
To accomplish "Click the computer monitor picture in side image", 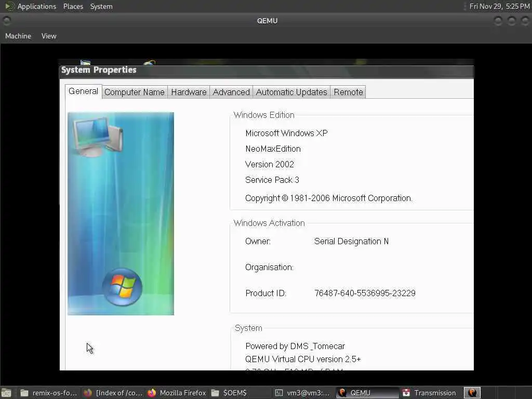I will [98, 136].
